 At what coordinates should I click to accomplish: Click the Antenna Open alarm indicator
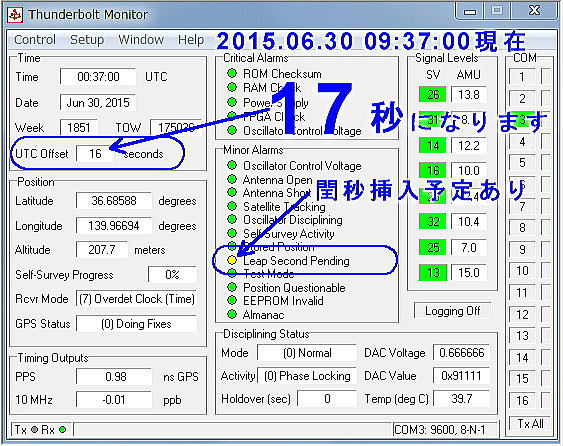[232, 179]
